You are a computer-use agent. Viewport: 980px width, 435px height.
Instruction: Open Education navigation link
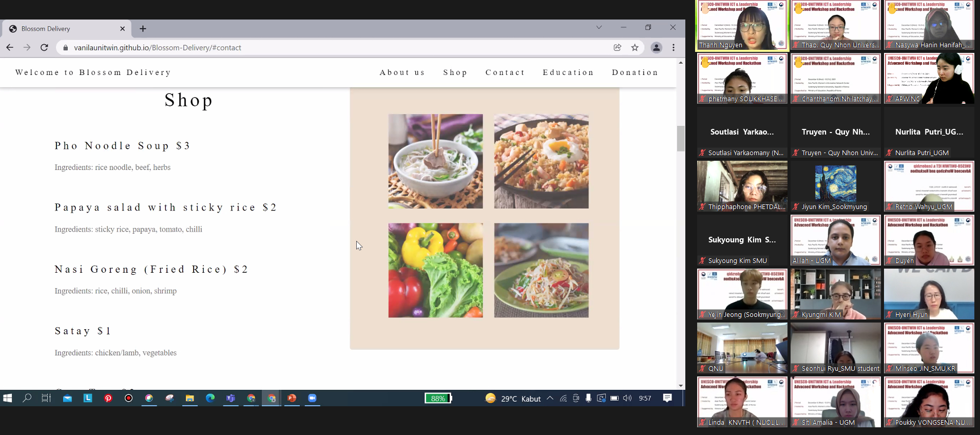(x=568, y=72)
